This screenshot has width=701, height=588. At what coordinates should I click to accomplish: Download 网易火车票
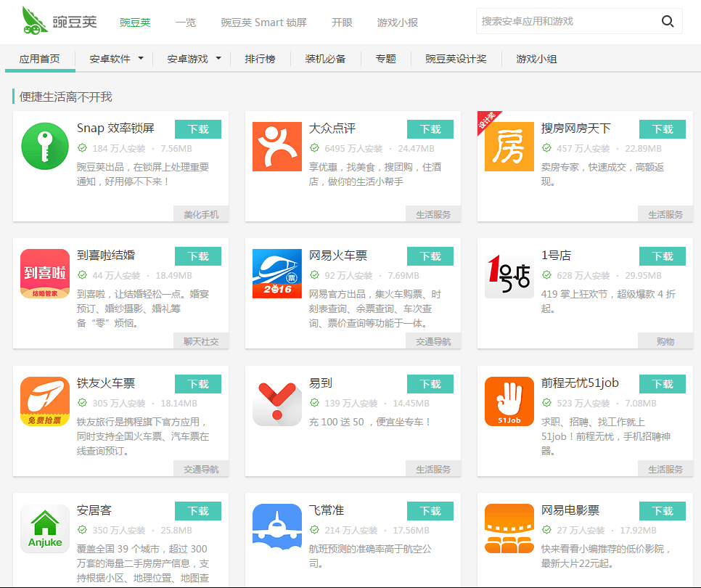pos(430,256)
